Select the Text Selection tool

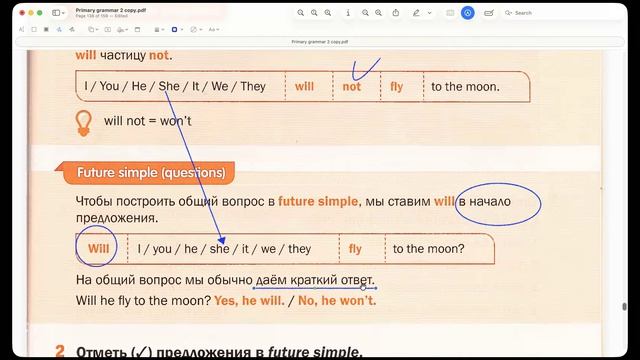pos(22,29)
